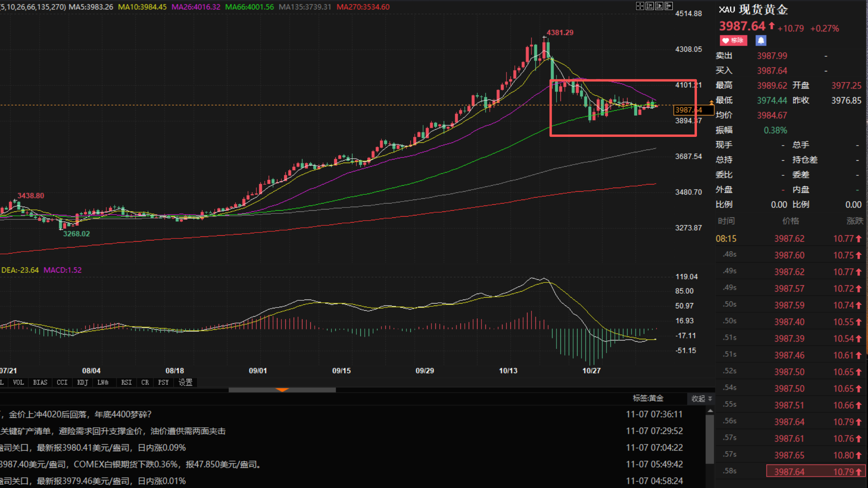The width and height of the screenshot is (868, 488).
Task: Click the blue alert bell icon
Action: [x=761, y=40]
